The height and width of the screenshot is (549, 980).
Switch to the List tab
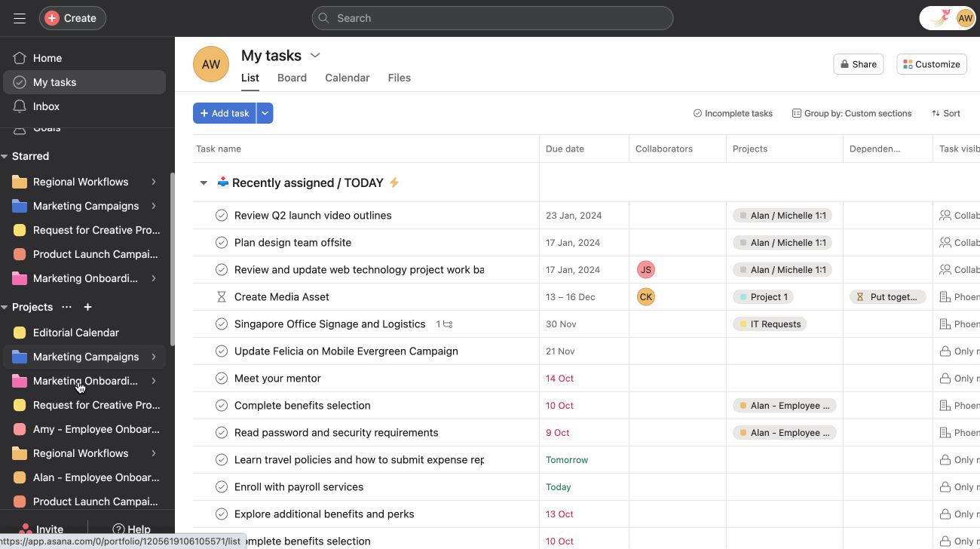click(x=250, y=78)
